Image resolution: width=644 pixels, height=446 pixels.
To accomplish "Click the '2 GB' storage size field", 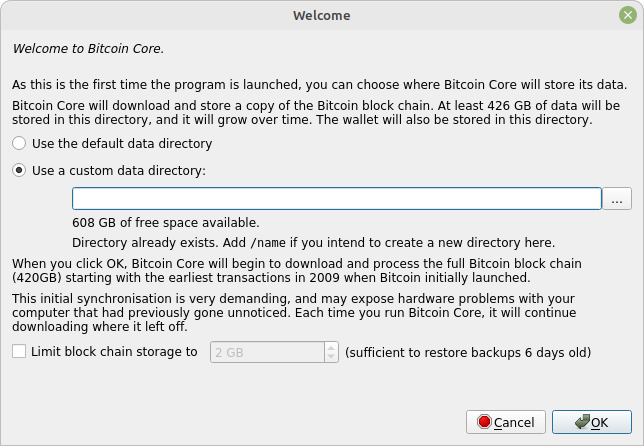I will (x=267, y=352).
